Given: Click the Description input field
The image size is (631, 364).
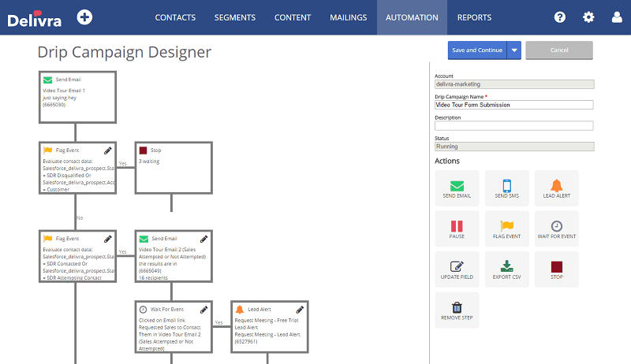Looking at the screenshot, I should 514,126.
